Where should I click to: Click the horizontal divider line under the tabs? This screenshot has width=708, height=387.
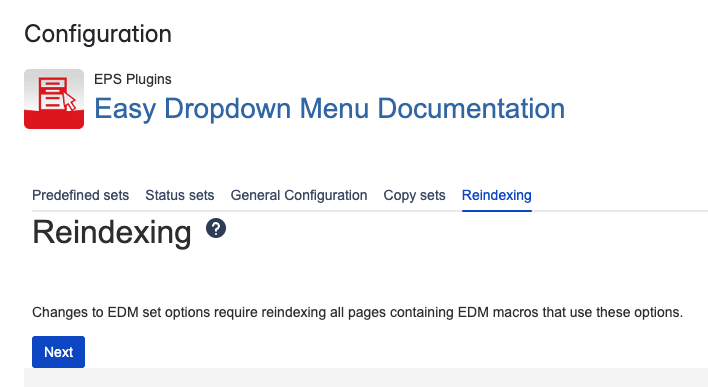pos(370,211)
